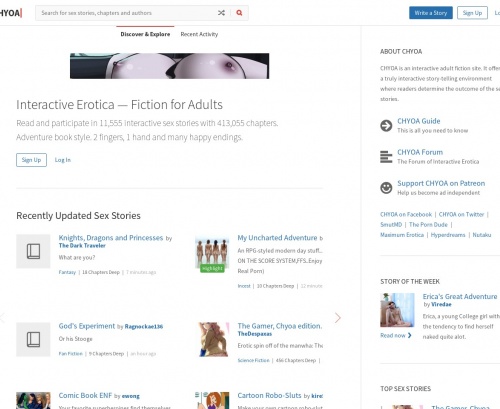Open The Gamer, Chyoa edition story title

[x=280, y=326]
